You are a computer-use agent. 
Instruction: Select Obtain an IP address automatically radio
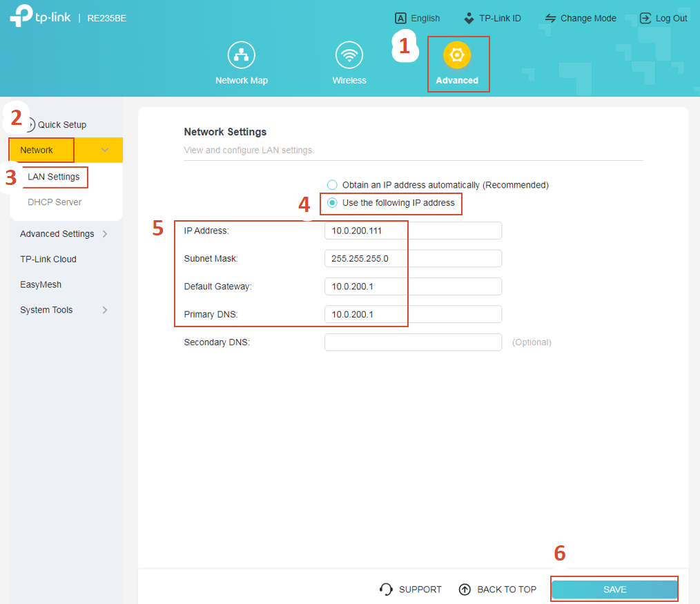[332, 185]
